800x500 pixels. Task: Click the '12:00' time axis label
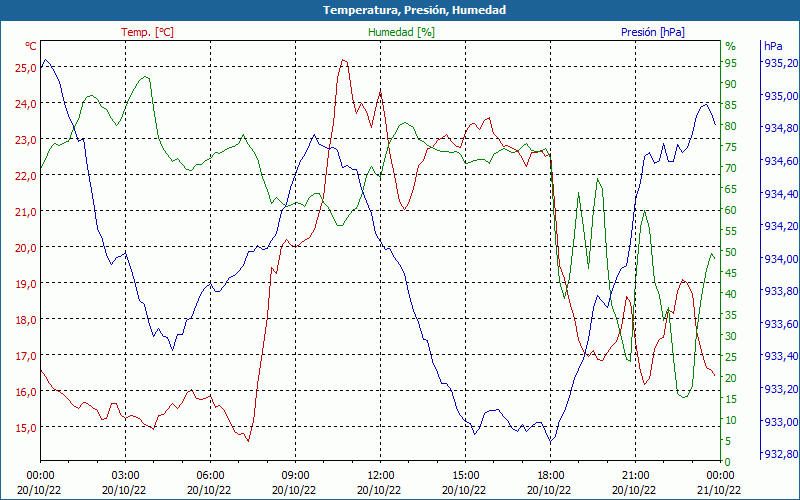tap(380, 476)
